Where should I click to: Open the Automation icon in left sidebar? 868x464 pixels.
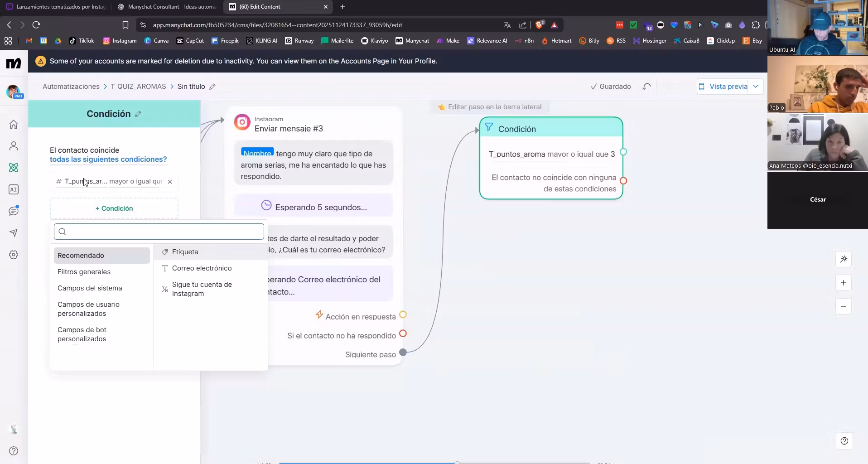click(14, 168)
